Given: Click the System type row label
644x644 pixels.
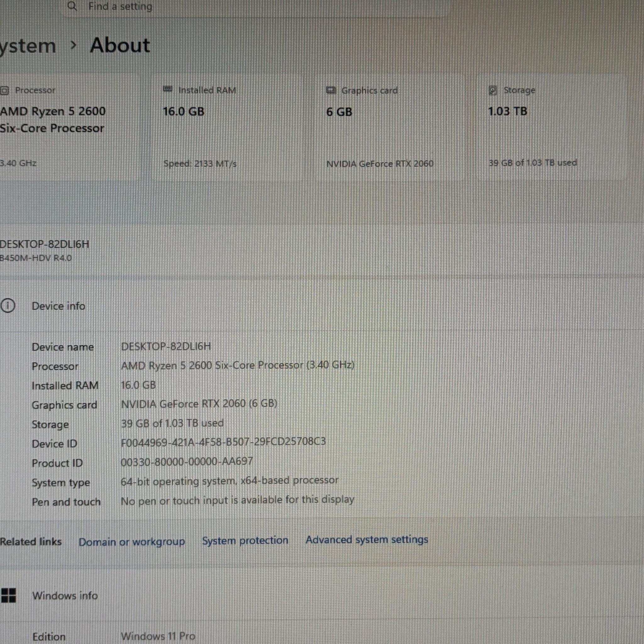Looking at the screenshot, I should 61,483.
